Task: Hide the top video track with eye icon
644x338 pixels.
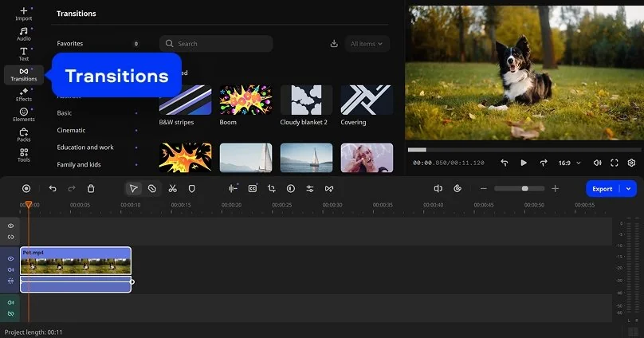Action: coord(11,226)
